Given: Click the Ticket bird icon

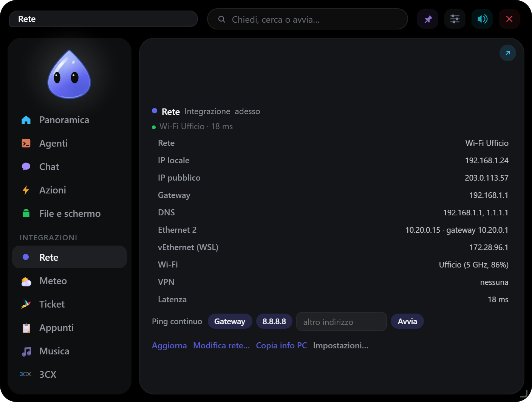Looking at the screenshot, I should coord(26,304).
